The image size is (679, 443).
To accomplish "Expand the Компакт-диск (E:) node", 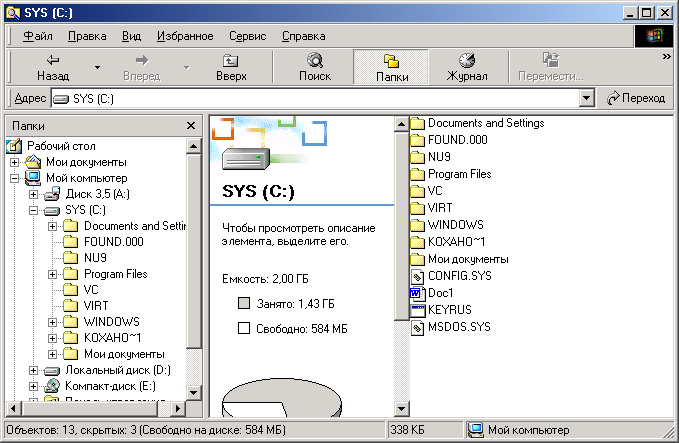I will (x=33, y=386).
